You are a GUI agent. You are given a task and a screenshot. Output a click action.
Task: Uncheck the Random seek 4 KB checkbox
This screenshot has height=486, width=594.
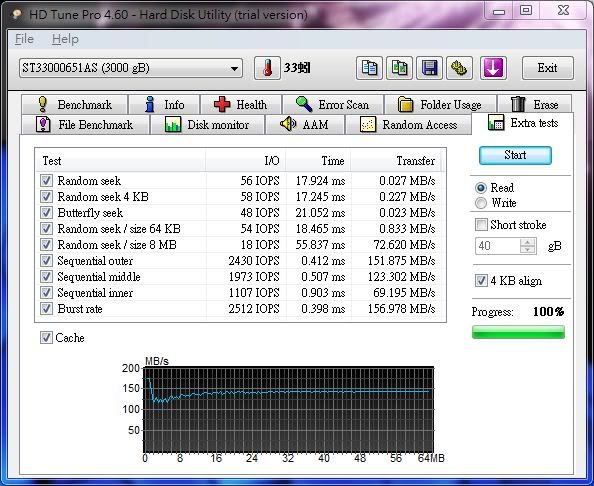(46, 197)
